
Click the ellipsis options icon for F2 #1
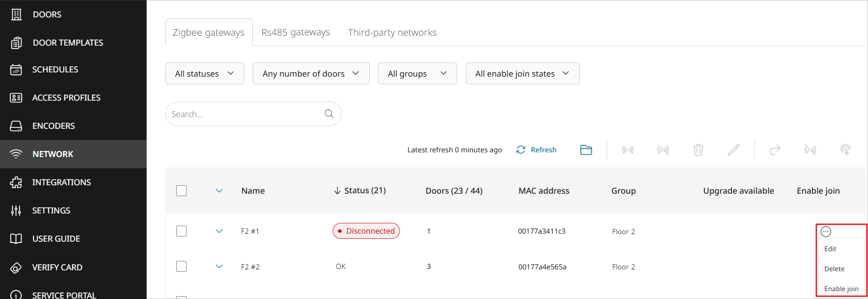[826, 231]
